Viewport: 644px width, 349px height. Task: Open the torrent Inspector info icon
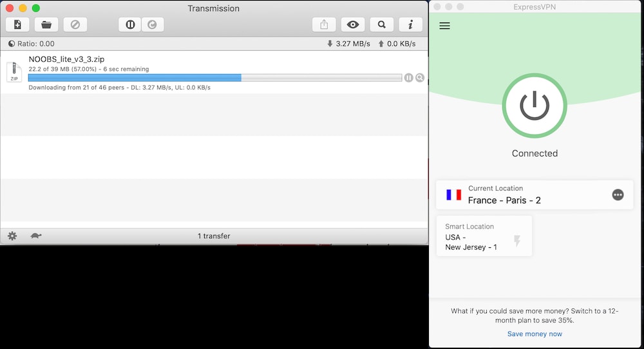[410, 24]
